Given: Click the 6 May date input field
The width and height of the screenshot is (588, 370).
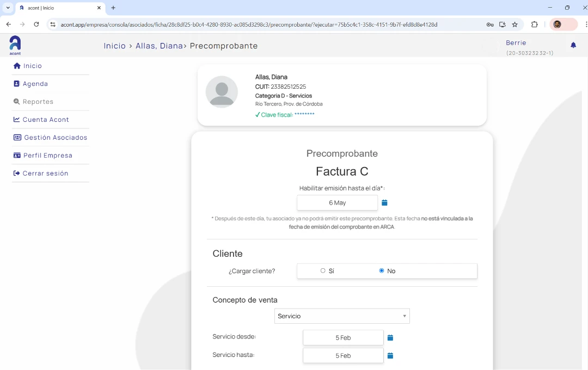Looking at the screenshot, I should point(337,202).
